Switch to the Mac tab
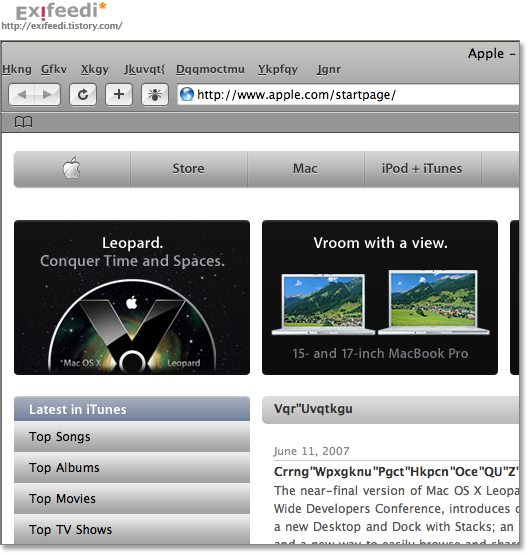This screenshot has height=555, width=530. click(x=306, y=169)
